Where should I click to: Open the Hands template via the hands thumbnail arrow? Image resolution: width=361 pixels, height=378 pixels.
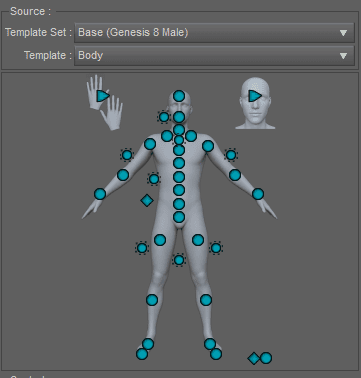(103, 96)
